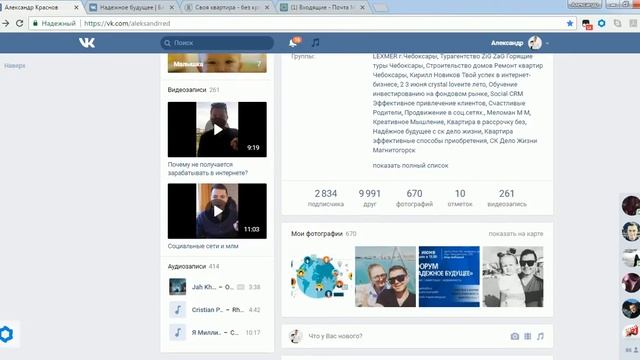
Task: Attach a video with the film icon
Action: pos(528,336)
